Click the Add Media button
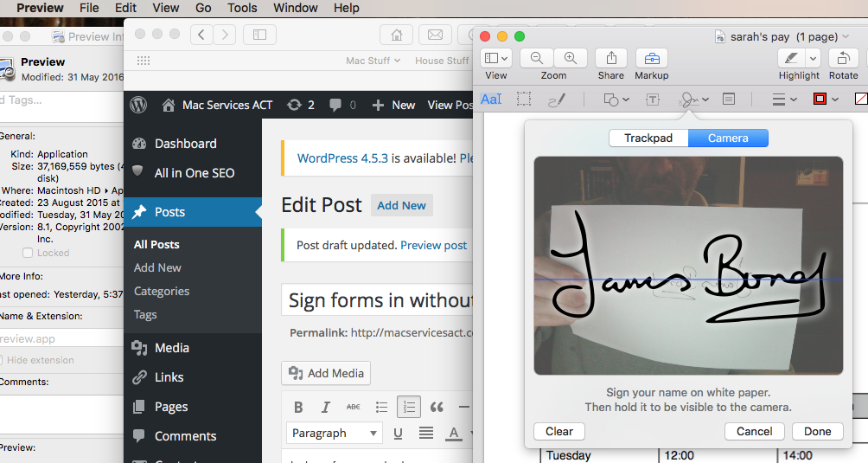The height and width of the screenshot is (463, 868). [326, 373]
